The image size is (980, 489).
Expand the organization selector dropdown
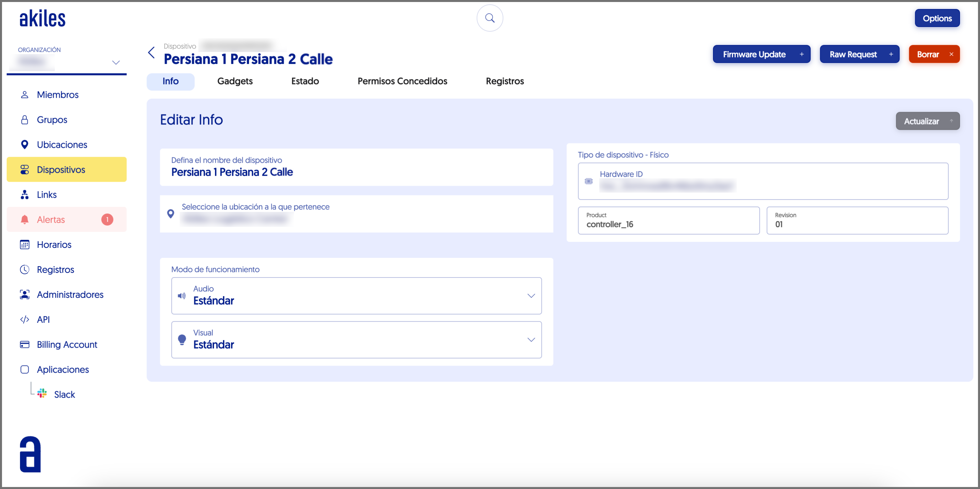[115, 62]
